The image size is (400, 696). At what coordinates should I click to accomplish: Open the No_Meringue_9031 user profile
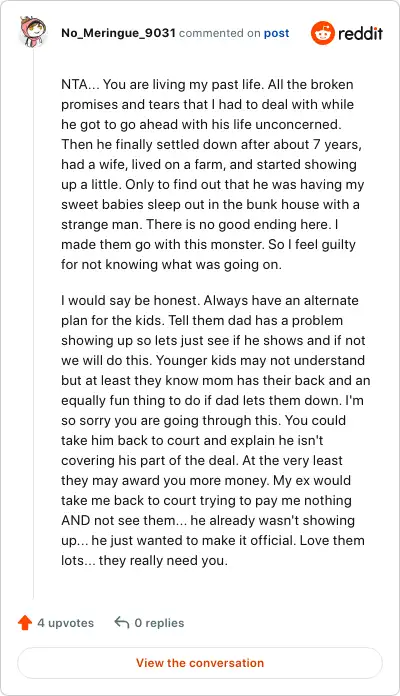[119, 33]
